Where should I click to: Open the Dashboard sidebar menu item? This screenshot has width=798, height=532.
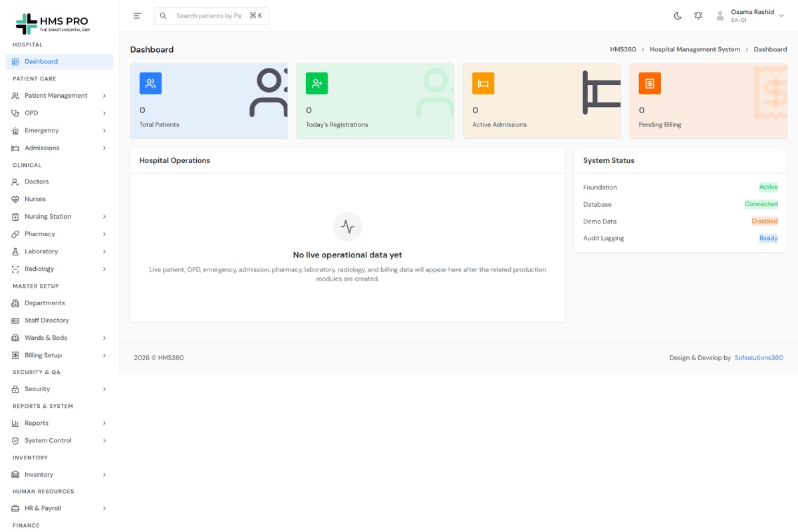click(x=59, y=62)
